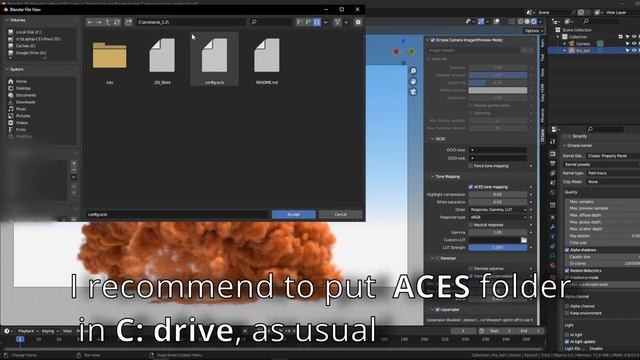Open the Custom LUT folder browse icon
The width and height of the screenshot is (640, 360).
point(524,240)
